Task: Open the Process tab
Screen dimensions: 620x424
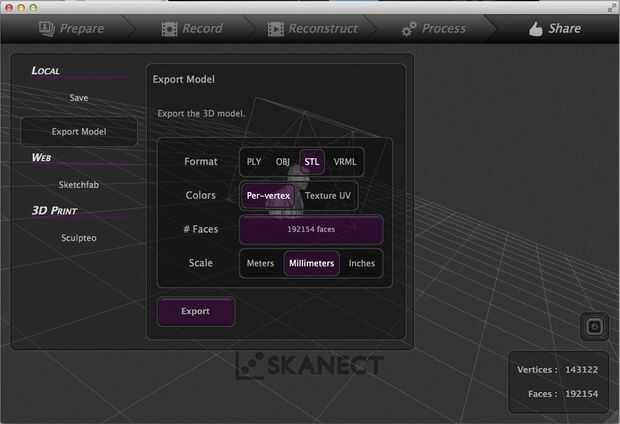Action: click(x=434, y=28)
